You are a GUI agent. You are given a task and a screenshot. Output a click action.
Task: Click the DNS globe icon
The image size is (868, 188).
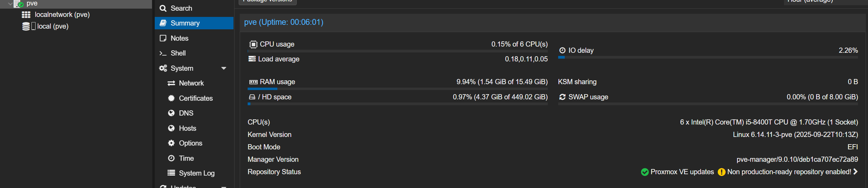[x=171, y=113]
